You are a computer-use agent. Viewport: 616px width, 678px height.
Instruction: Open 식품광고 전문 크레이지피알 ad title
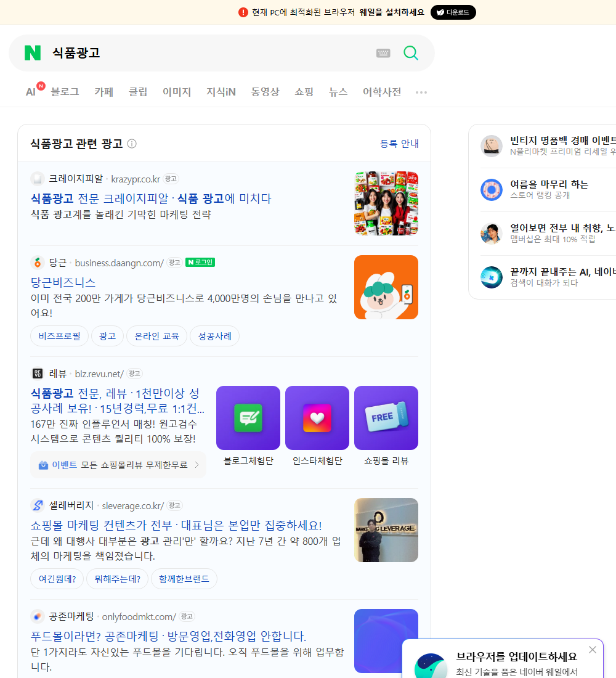[x=151, y=198]
